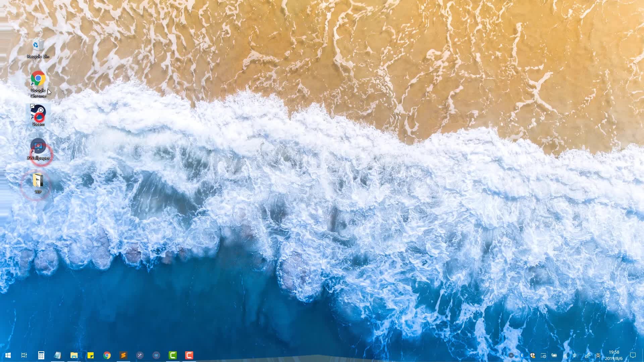Open the Action Center notifications panel

(x=633, y=355)
